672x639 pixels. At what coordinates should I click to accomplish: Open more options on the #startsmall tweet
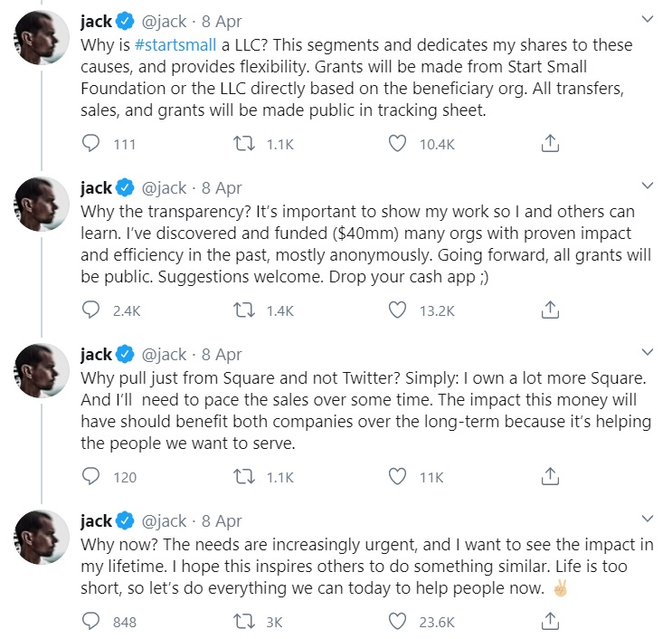pos(647,19)
